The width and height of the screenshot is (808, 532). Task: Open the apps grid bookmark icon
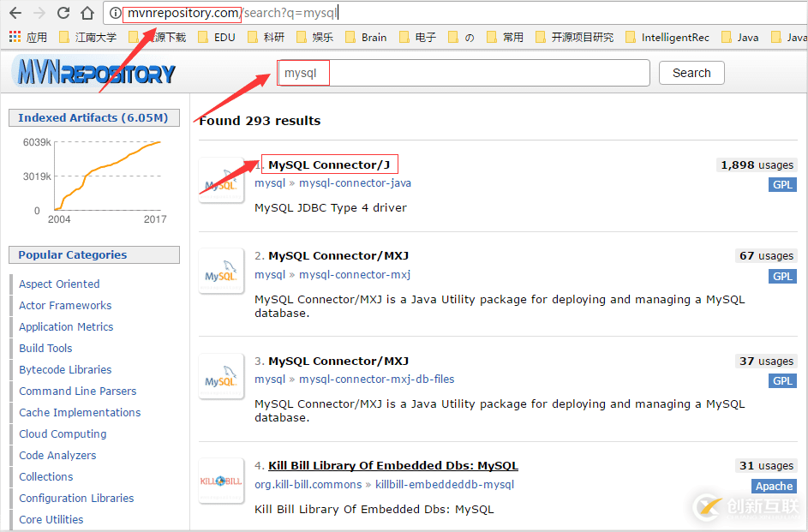tap(15, 37)
